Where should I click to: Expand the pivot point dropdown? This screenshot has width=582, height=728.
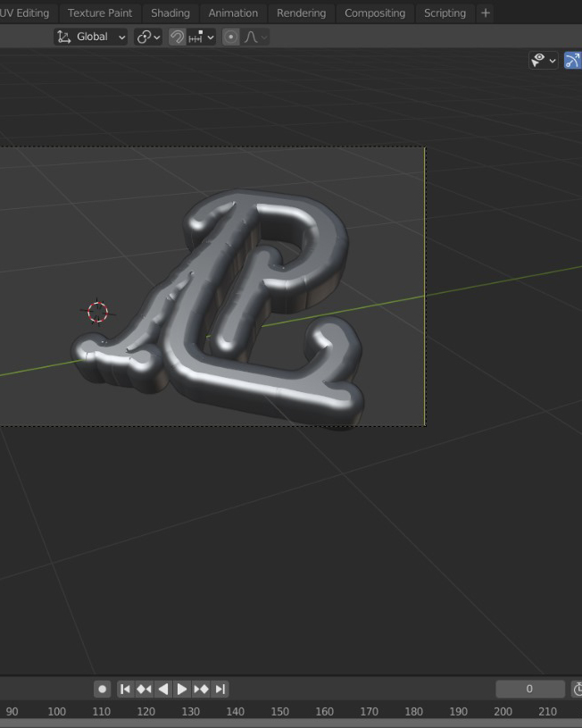[x=148, y=37]
